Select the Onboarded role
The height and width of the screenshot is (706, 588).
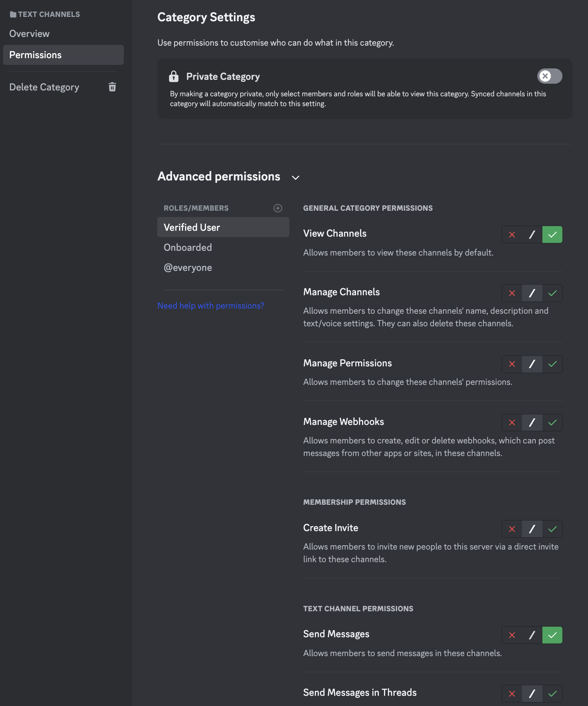coord(188,248)
